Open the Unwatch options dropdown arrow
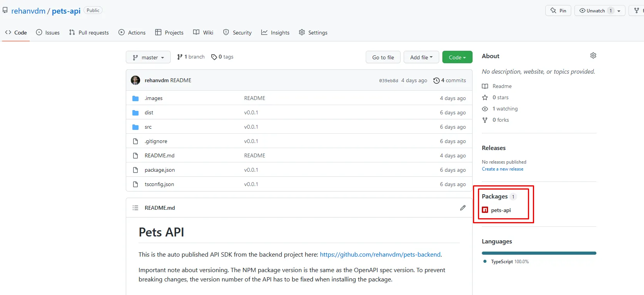 pyautogui.click(x=619, y=11)
